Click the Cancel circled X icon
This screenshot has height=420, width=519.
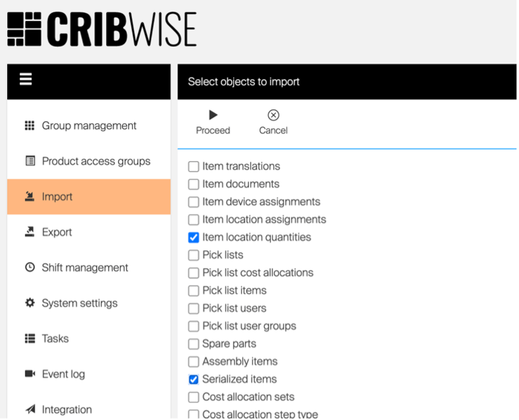tap(273, 115)
